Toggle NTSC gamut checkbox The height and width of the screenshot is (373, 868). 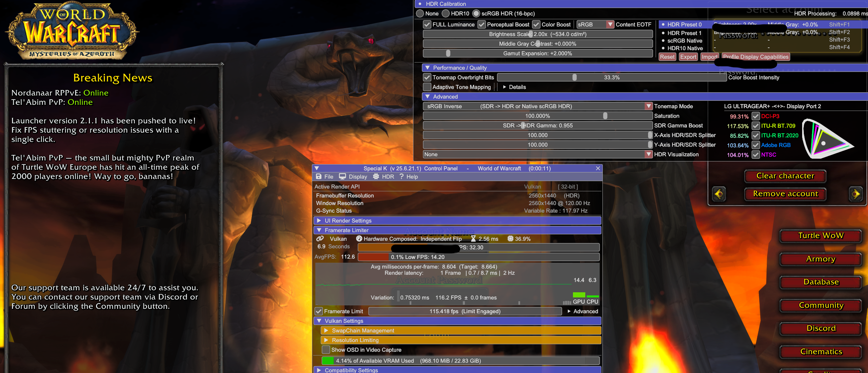tap(756, 155)
